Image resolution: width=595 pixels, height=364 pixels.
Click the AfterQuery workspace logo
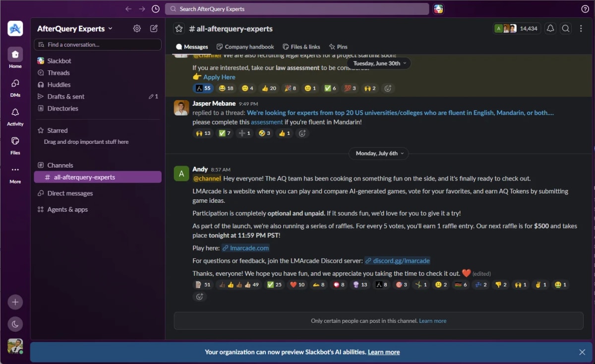15,29
